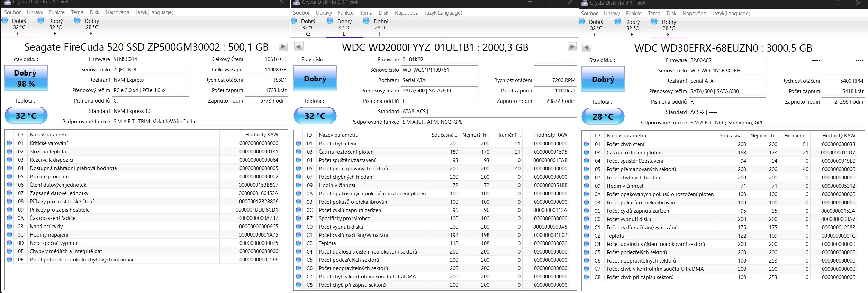Click the 28 °C temperature button in WD30EFRX window
868x293 pixels.
click(603, 117)
